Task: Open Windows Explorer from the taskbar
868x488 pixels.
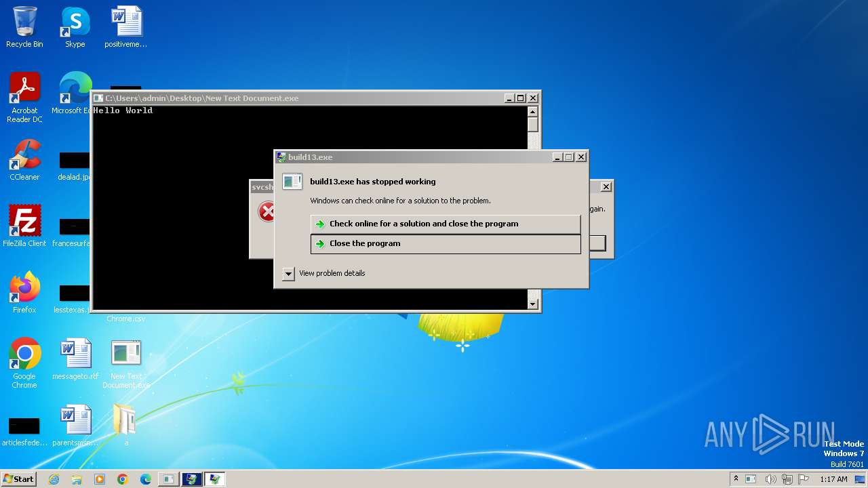Action: pos(77,479)
